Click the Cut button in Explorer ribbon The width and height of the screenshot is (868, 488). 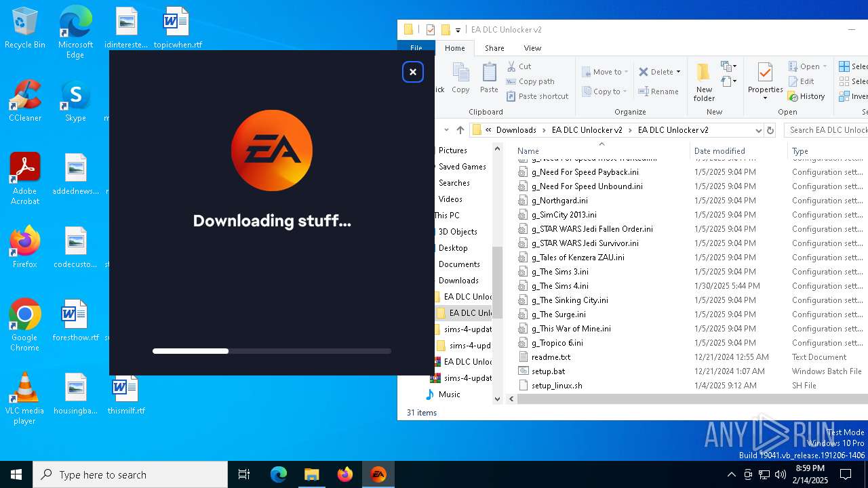coord(519,66)
